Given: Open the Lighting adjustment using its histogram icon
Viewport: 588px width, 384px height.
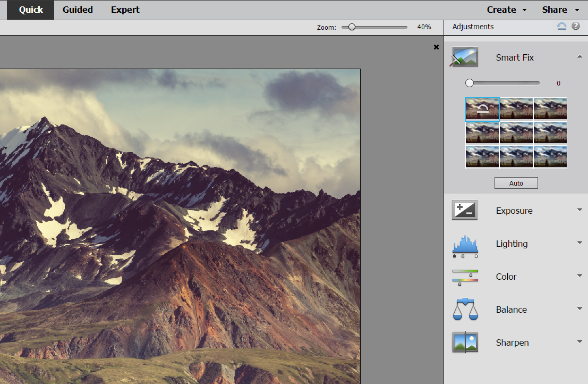Looking at the screenshot, I should pos(464,243).
